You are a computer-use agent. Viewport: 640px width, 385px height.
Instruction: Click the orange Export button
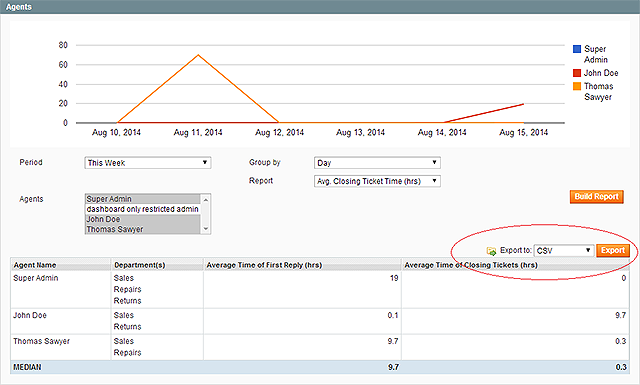[613, 250]
